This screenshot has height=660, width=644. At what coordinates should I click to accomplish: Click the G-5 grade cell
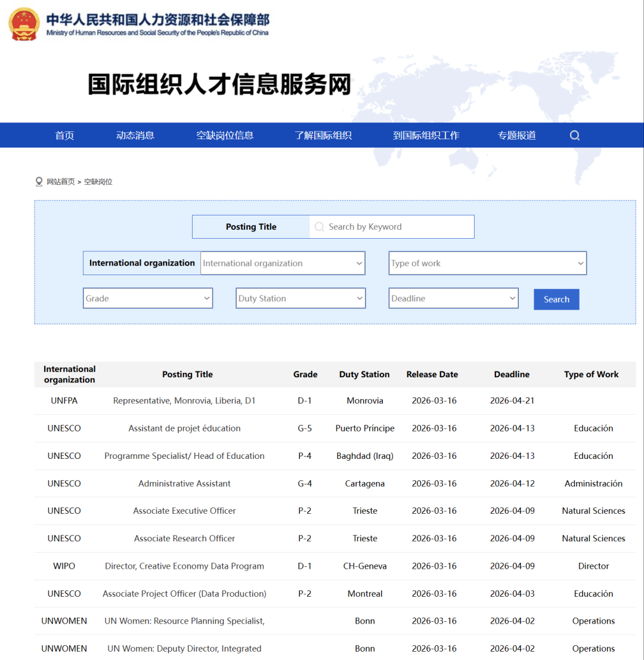305,428
